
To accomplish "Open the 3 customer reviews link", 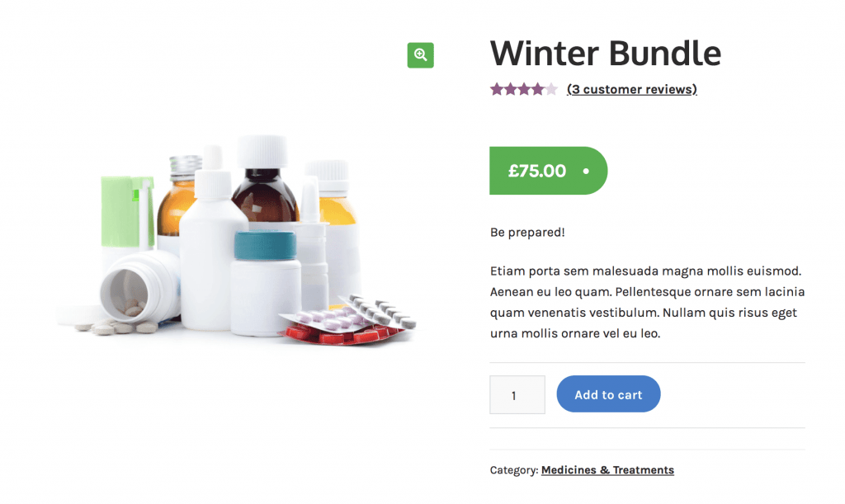I will (631, 89).
